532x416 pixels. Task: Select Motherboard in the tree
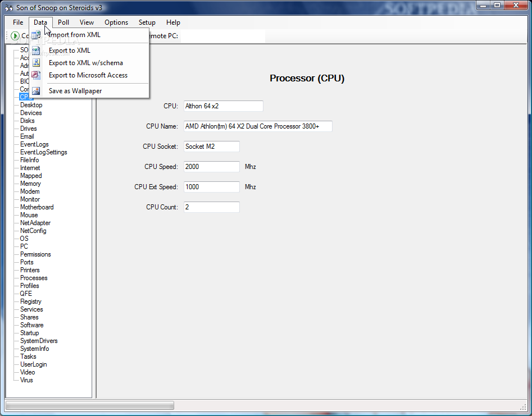pos(37,207)
